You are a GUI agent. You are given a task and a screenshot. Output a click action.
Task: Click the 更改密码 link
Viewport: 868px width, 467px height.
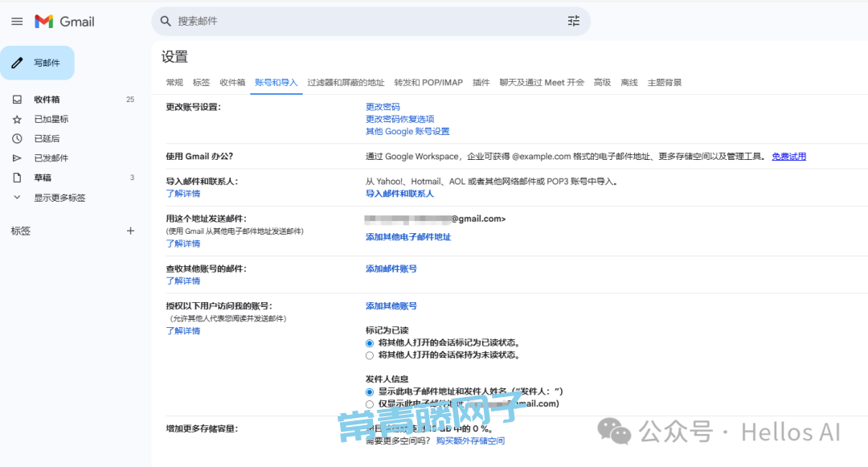pyautogui.click(x=383, y=107)
